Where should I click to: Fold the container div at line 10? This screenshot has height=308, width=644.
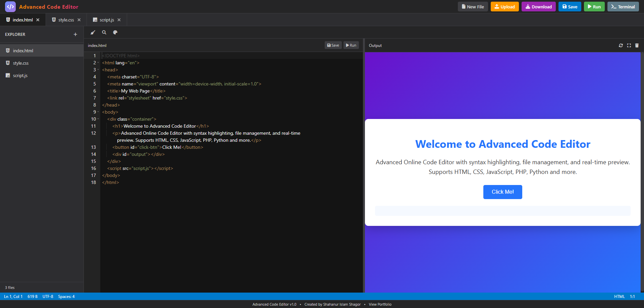(x=97, y=119)
